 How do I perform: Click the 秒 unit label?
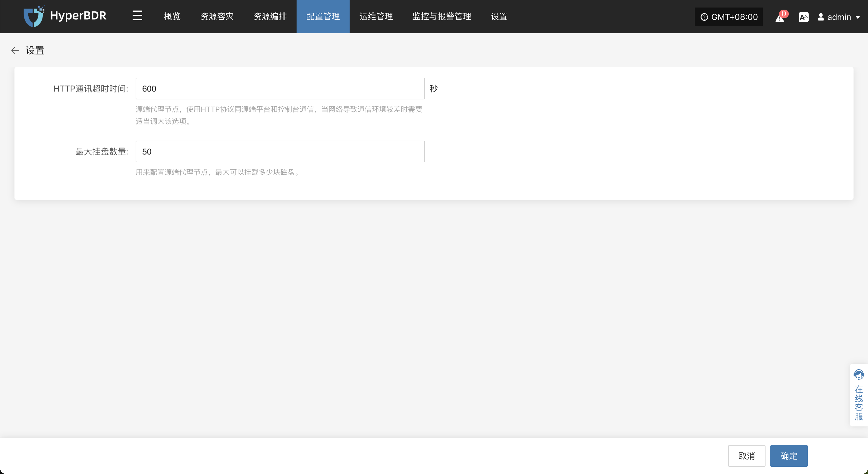click(x=434, y=89)
